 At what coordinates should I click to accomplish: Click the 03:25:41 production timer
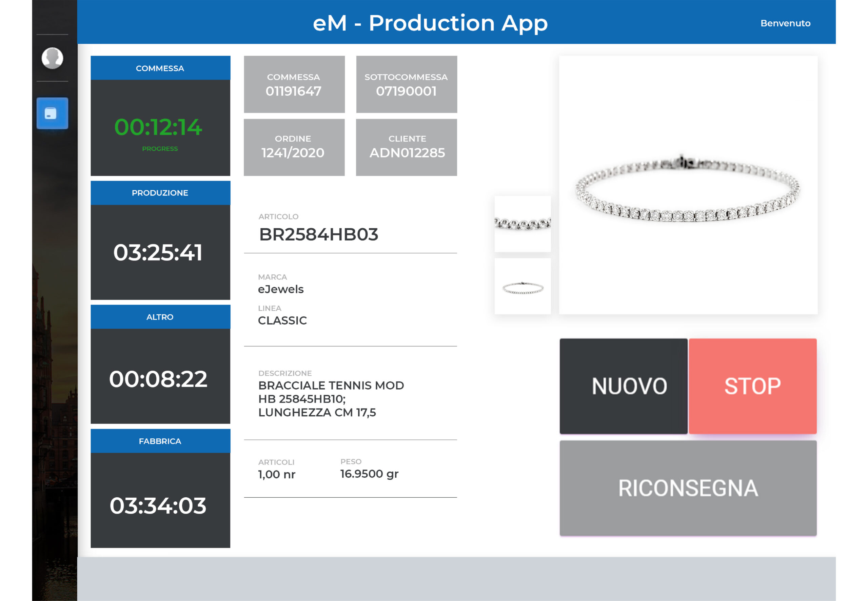(158, 252)
